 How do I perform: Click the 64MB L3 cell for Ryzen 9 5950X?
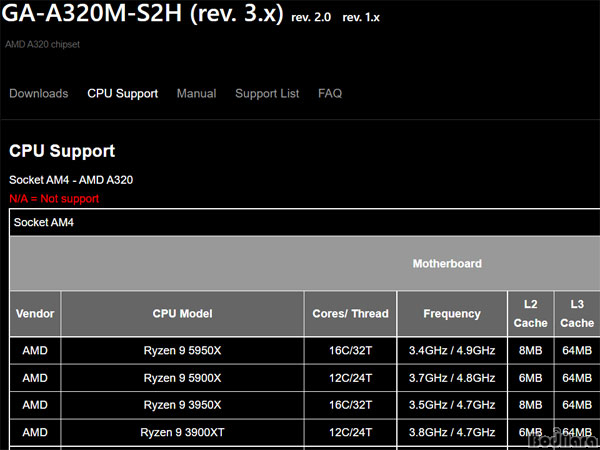(x=577, y=351)
